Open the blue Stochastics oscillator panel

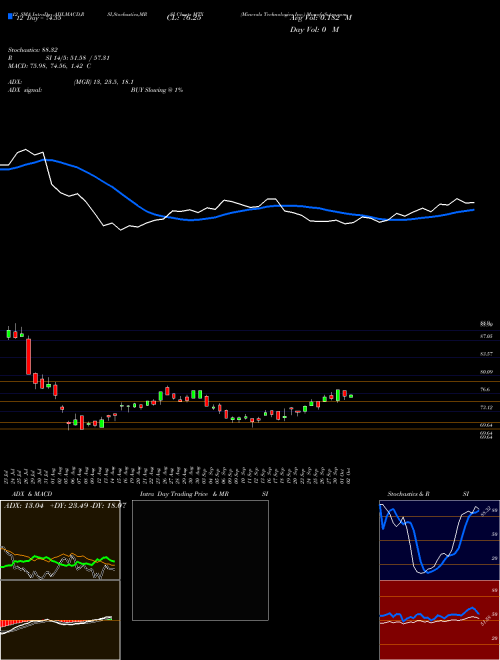[x=439, y=540]
